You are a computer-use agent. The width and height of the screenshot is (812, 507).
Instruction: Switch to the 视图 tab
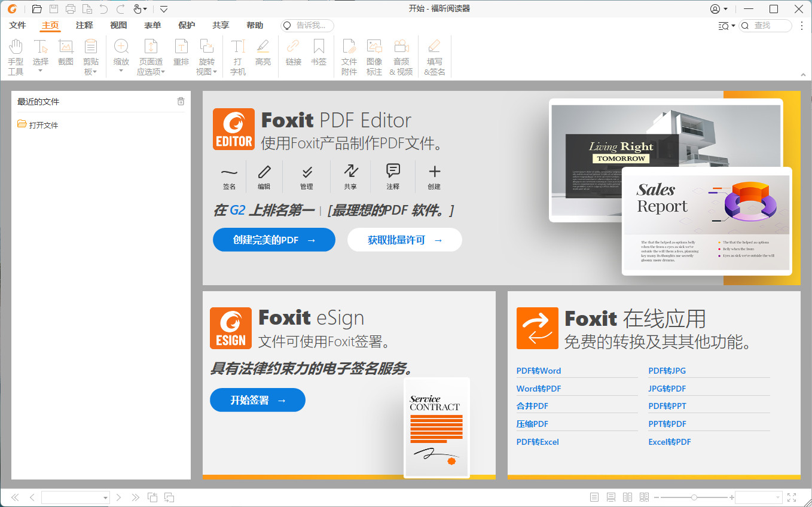(118, 25)
